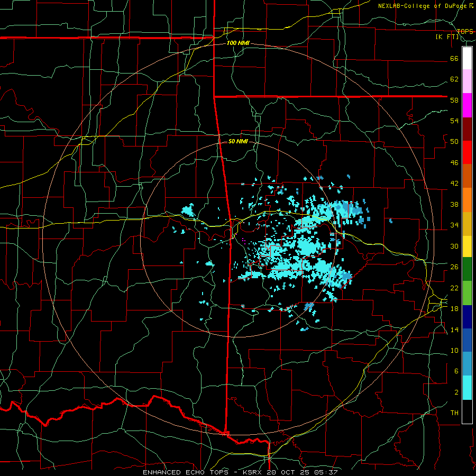Click the 46 legend value
The height and width of the screenshot is (476, 476).
click(x=454, y=163)
